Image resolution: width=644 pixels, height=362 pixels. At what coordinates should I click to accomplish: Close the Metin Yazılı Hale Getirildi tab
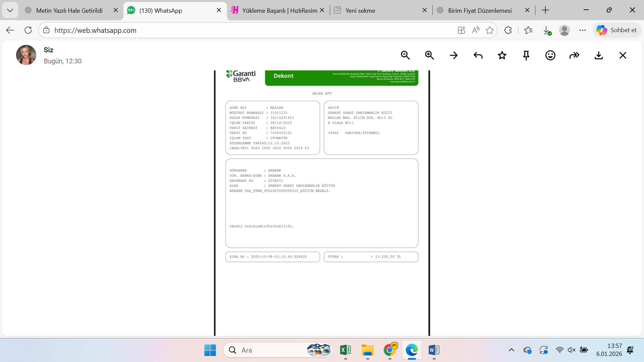pos(116,10)
